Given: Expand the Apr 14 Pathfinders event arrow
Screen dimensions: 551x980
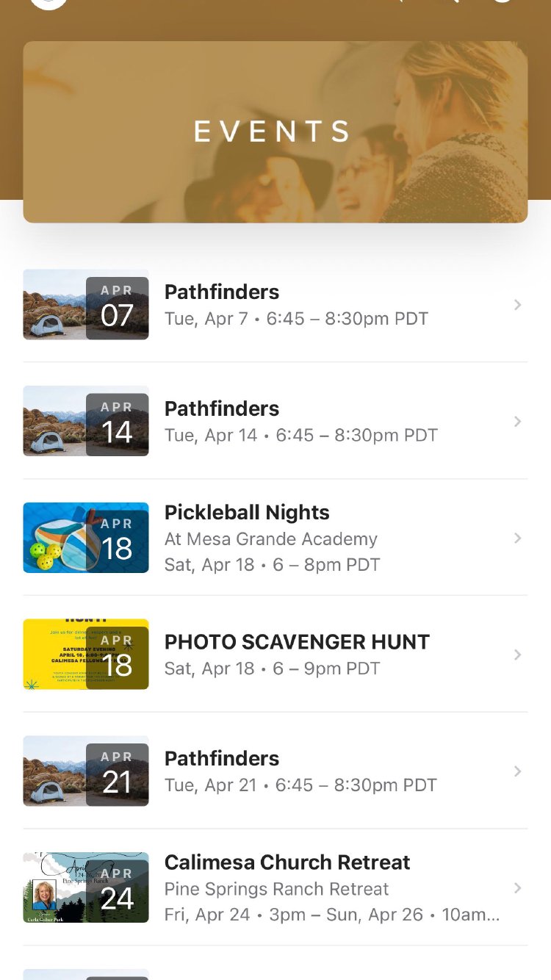Looking at the screenshot, I should point(517,422).
